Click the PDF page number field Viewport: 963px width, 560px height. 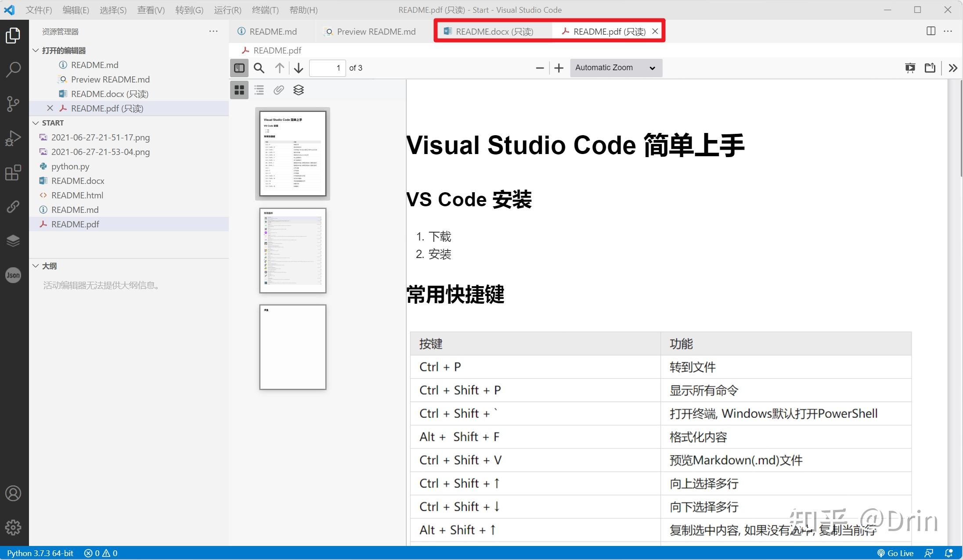[x=327, y=68]
